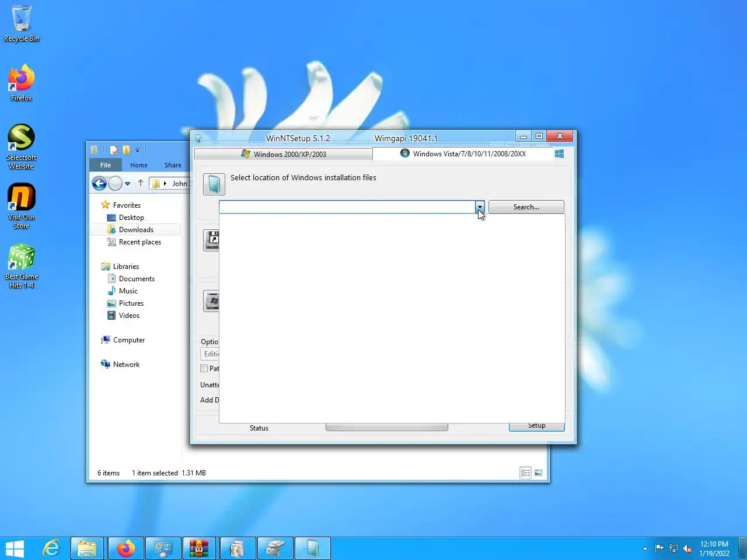Toggle the Pat... checkbox in Options
Image resolution: width=747 pixels, height=560 pixels.
point(204,368)
